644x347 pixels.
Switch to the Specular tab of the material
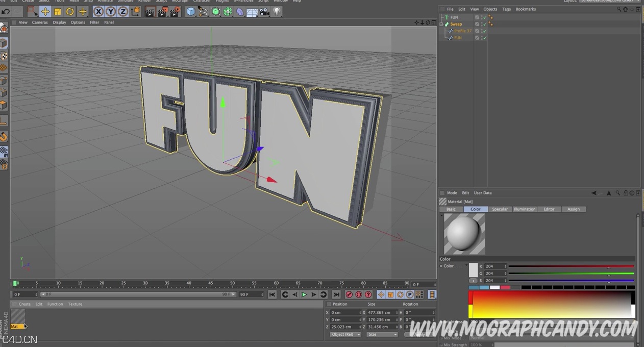coord(500,209)
